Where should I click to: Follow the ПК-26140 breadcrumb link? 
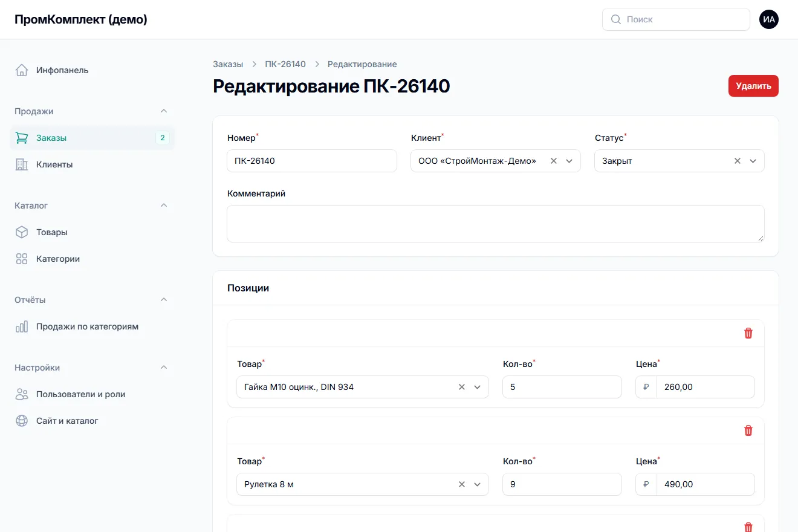tap(285, 64)
